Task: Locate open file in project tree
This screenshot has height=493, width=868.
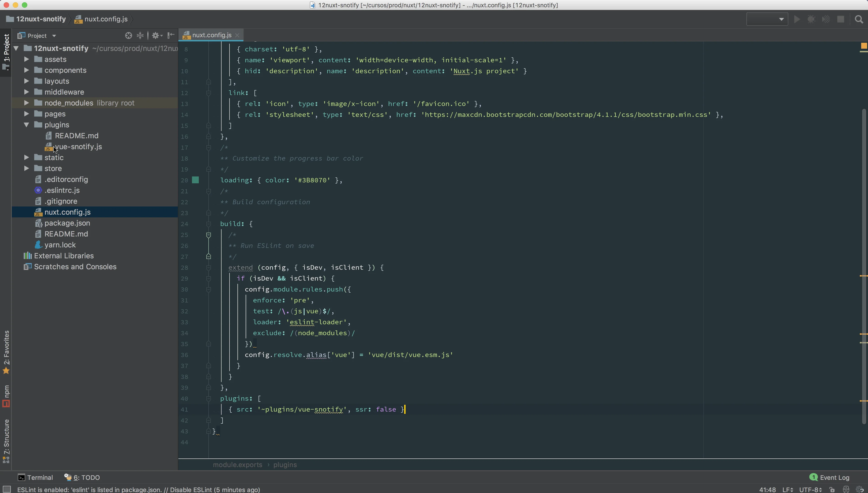Action: tap(128, 35)
